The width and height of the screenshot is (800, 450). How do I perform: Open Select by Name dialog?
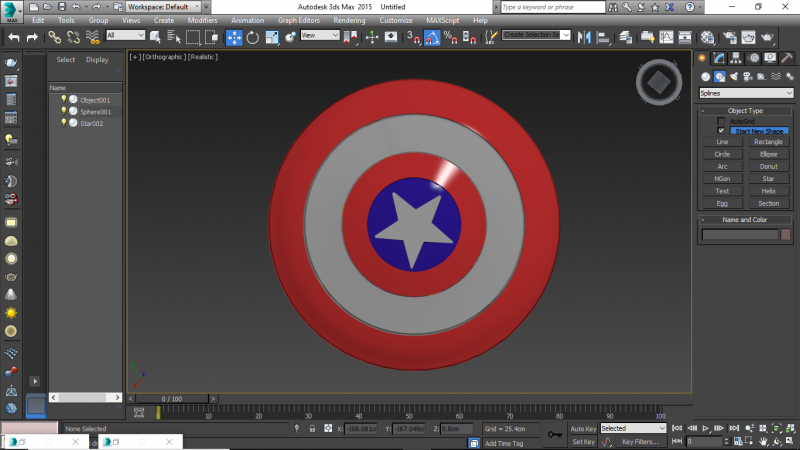pos(174,37)
